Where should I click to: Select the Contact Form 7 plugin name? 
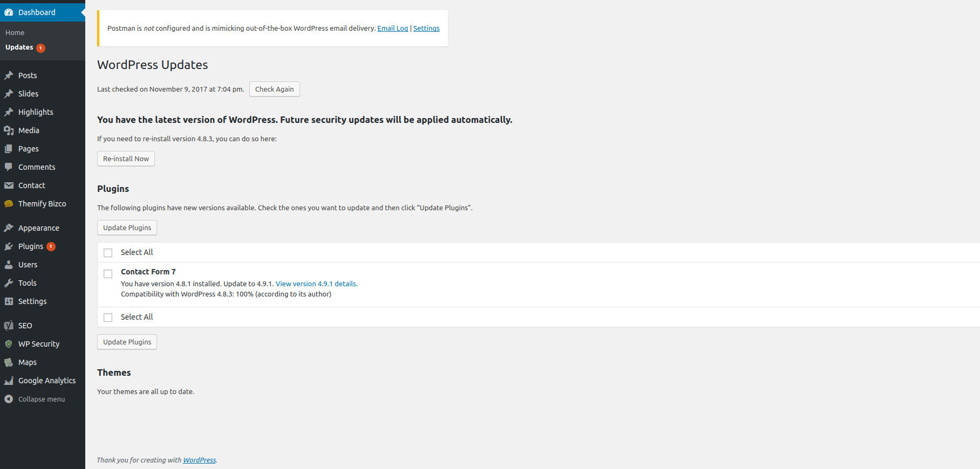pos(148,272)
